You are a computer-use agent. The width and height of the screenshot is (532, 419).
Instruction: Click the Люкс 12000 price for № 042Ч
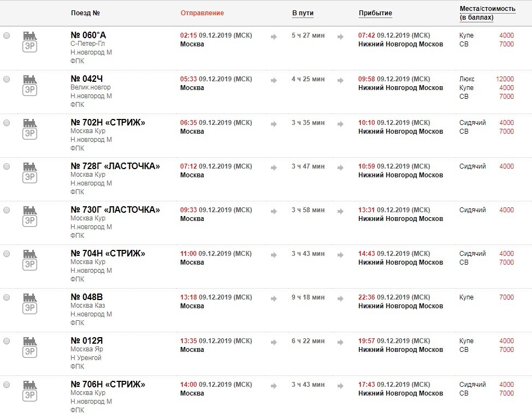(505, 79)
